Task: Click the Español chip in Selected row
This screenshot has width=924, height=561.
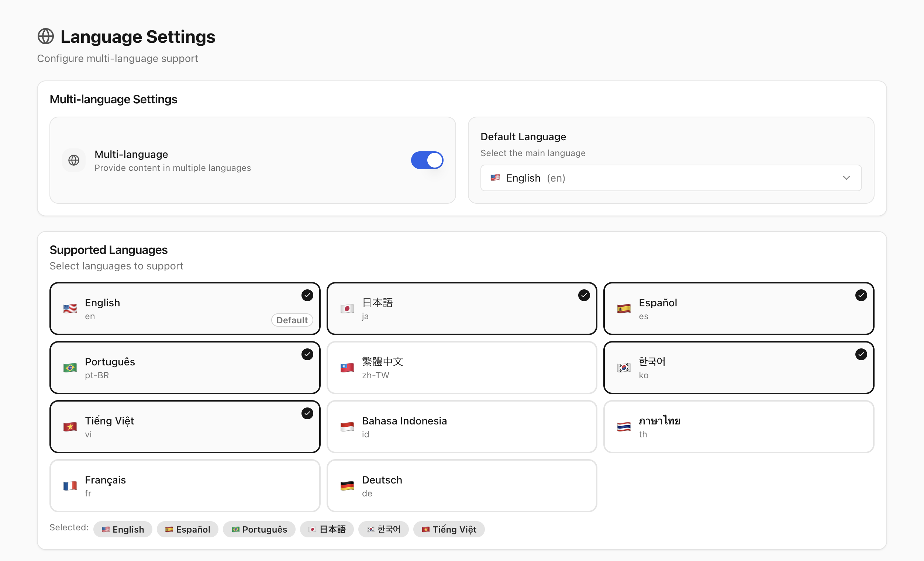Action: 187,530
